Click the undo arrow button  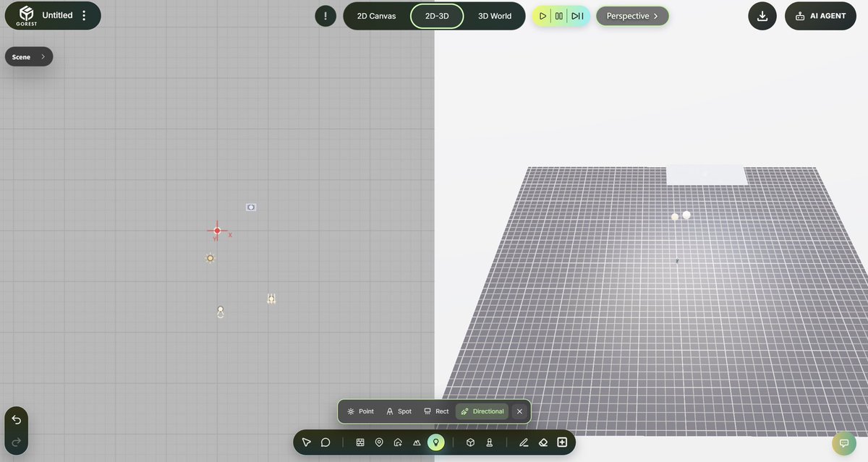[17, 420]
